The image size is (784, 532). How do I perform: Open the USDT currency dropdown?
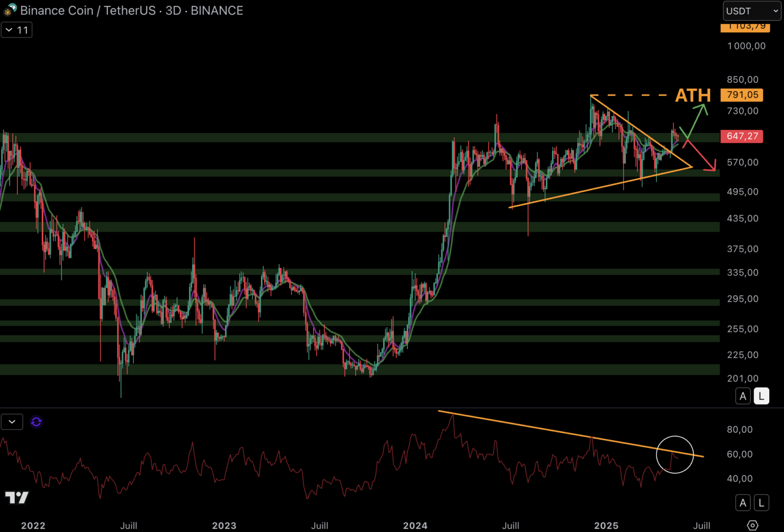pos(751,11)
